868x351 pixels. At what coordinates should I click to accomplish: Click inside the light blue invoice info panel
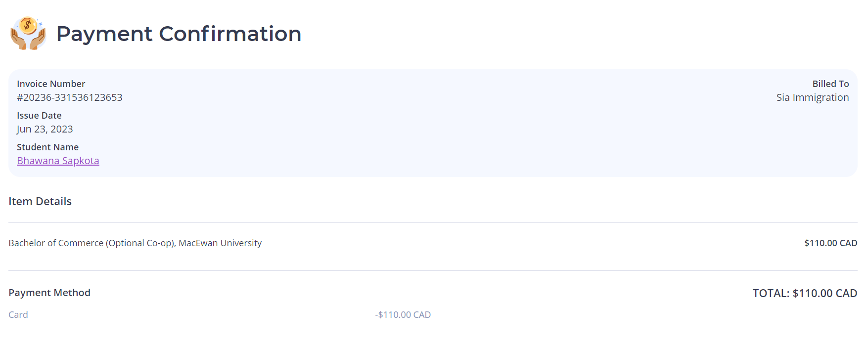pos(433,123)
